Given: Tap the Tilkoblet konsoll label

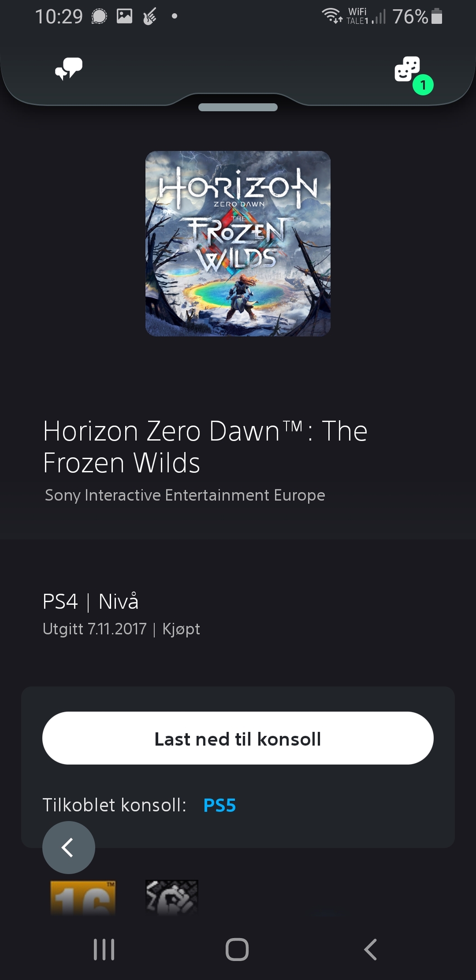Looking at the screenshot, I should click(114, 805).
